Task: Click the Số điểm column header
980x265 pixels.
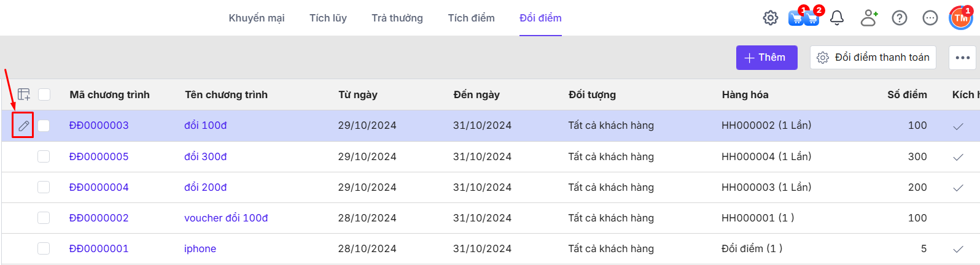Action: click(x=907, y=94)
